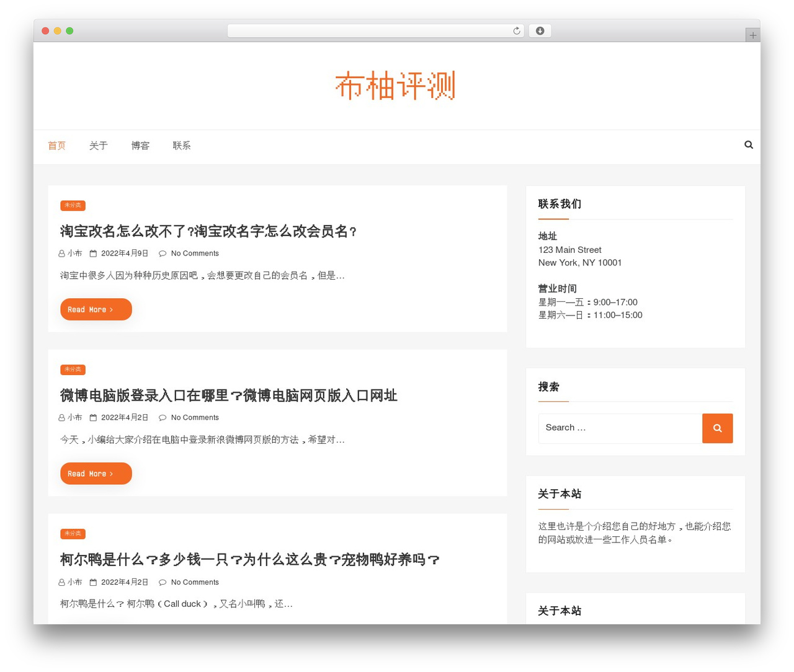Click author icon on 微博电脑版 post
The image size is (794, 672).
61,418
